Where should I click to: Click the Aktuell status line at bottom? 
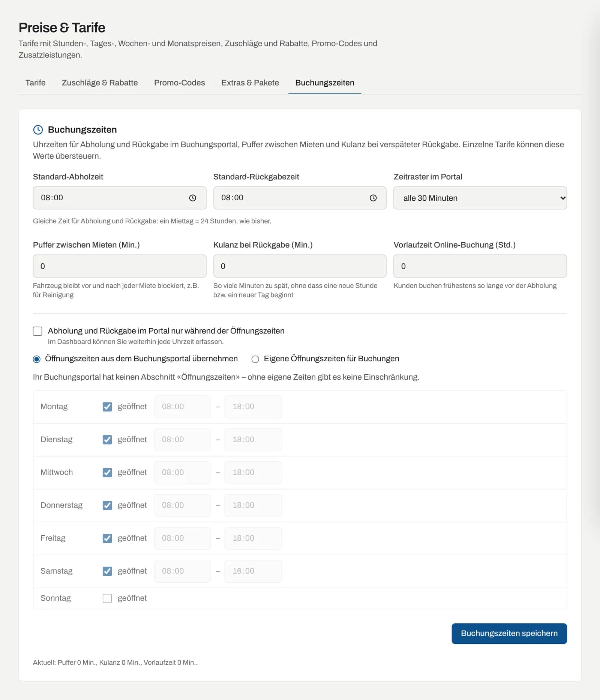tap(115, 662)
